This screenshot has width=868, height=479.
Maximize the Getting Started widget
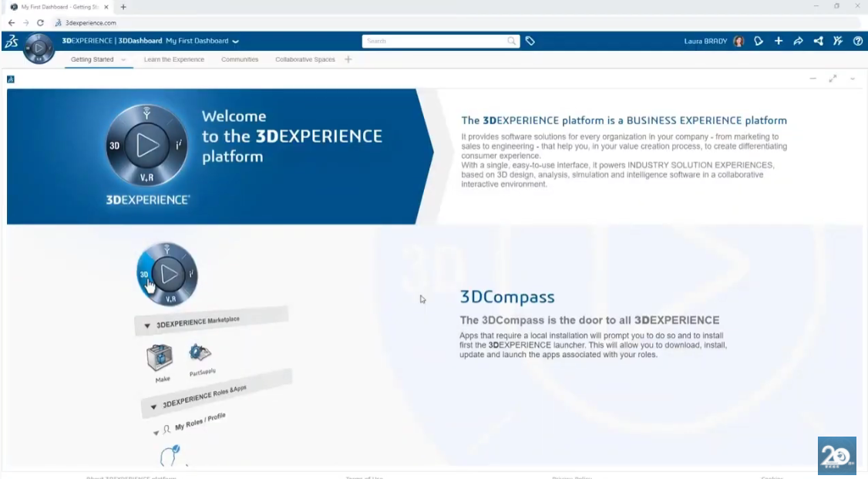pos(833,79)
